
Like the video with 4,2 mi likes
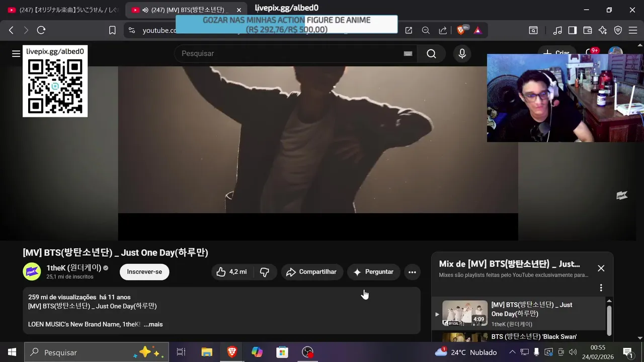pos(232,272)
